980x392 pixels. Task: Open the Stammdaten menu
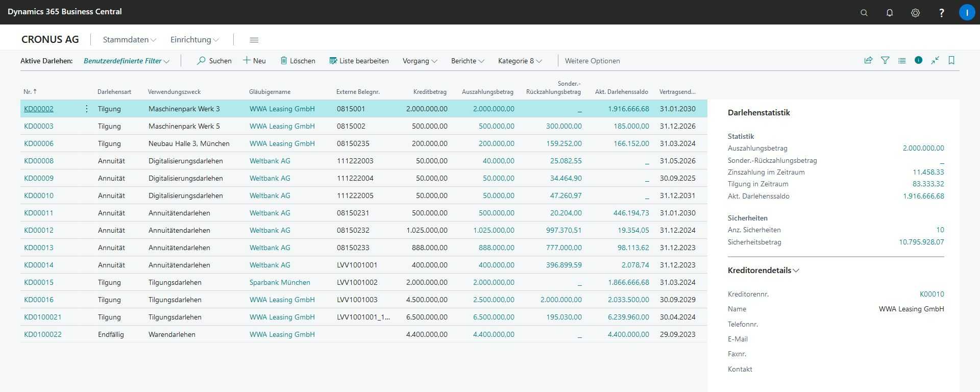point(130,40)
